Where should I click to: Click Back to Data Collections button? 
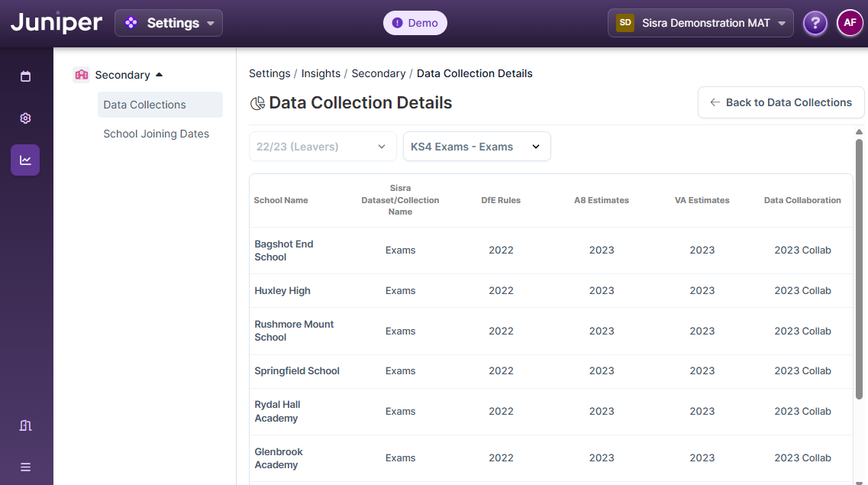click(780, 102)
